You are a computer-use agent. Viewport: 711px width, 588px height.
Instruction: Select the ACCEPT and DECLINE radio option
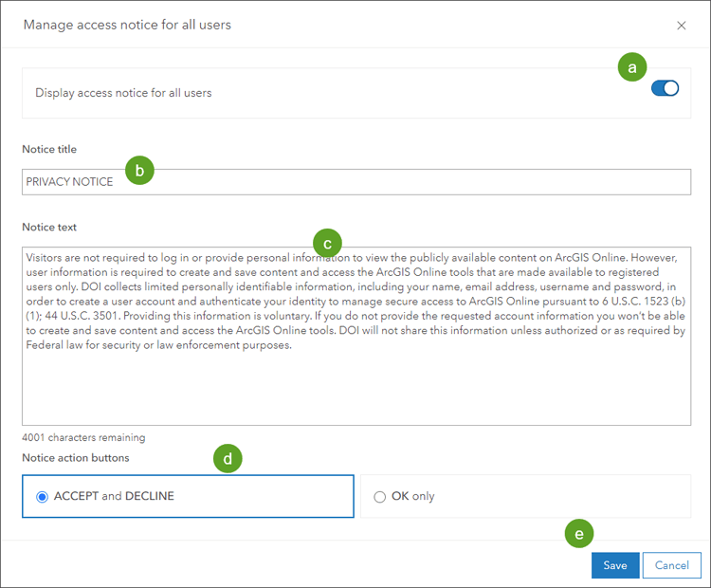tap(42, 496)
